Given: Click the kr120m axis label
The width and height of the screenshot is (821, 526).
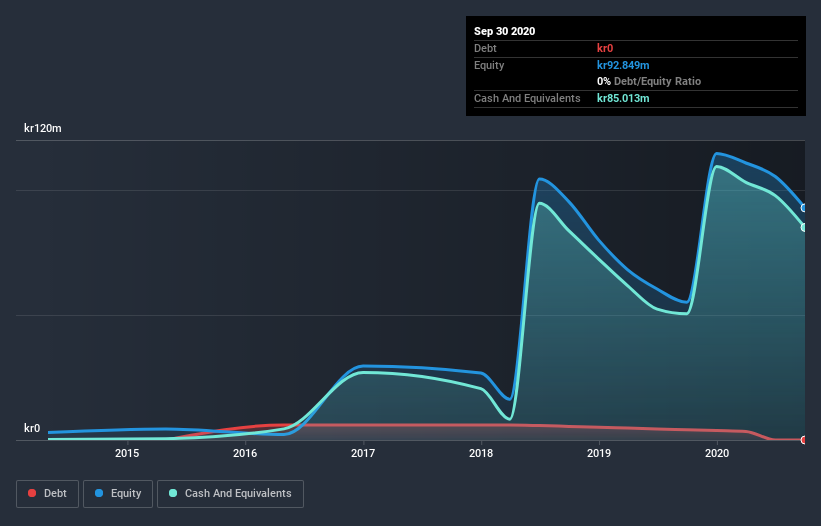Looking at the screenshot, I should pyautogui.click(x=43, y=128).
